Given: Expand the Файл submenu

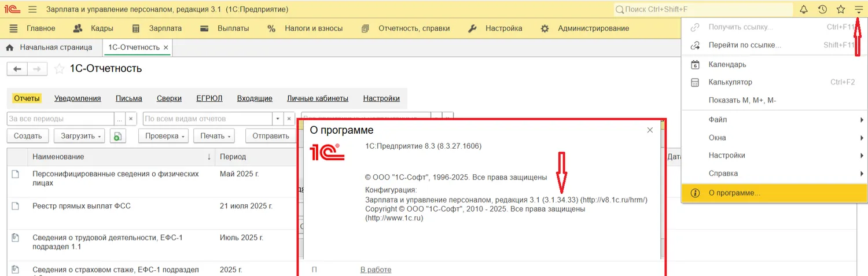Looking at the screenshot, I should point(718,120).
